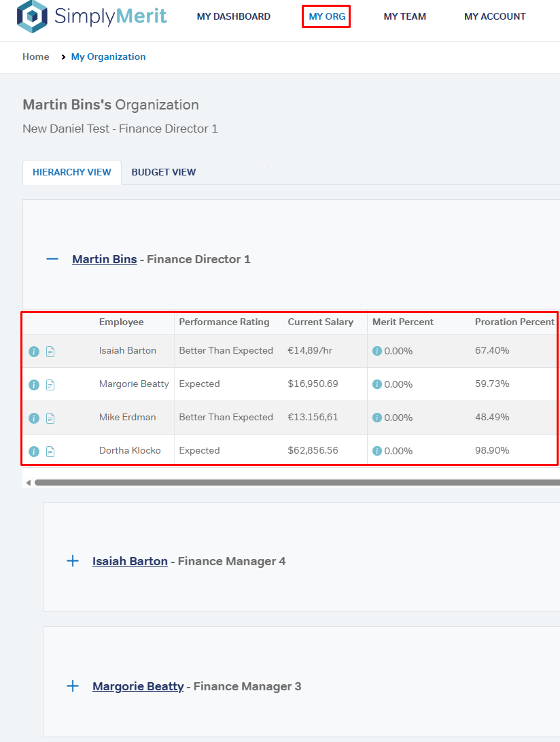Click merit percent info icon for Dortha Klocko

click(377, 451)
